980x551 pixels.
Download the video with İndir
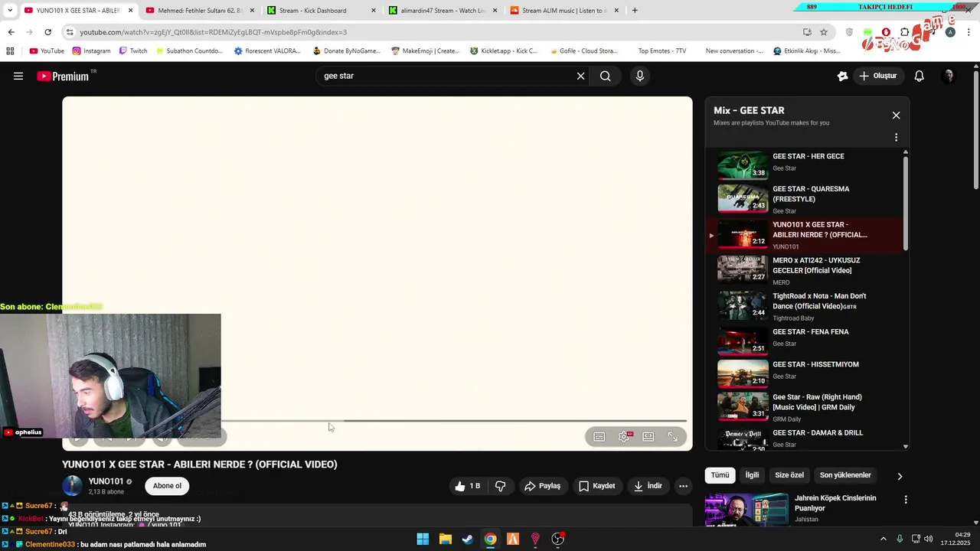click(x=648, y=486)
